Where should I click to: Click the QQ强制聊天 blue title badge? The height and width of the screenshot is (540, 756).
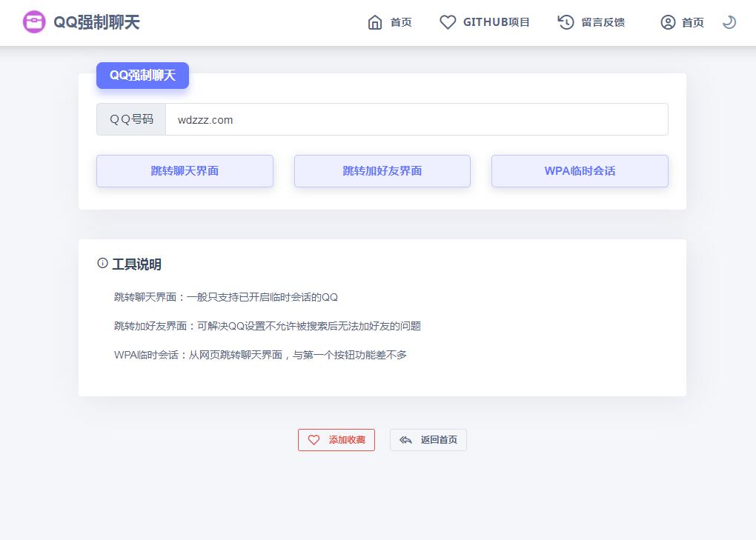click(x=142, y=75)
